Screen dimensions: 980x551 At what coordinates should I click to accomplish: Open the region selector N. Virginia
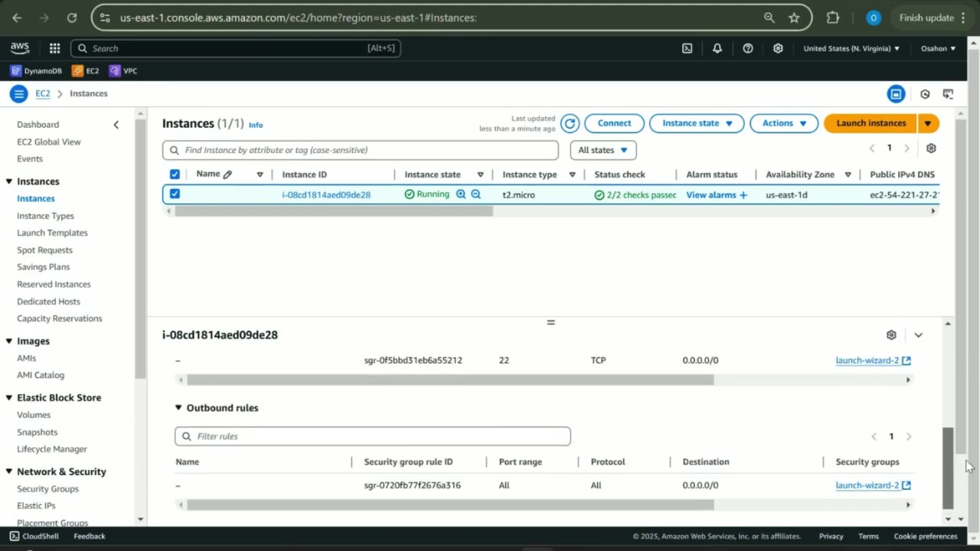[851, 48]
